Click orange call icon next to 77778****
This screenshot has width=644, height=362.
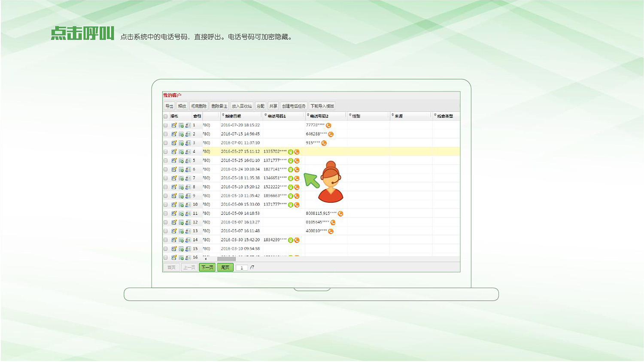(328, 126)
